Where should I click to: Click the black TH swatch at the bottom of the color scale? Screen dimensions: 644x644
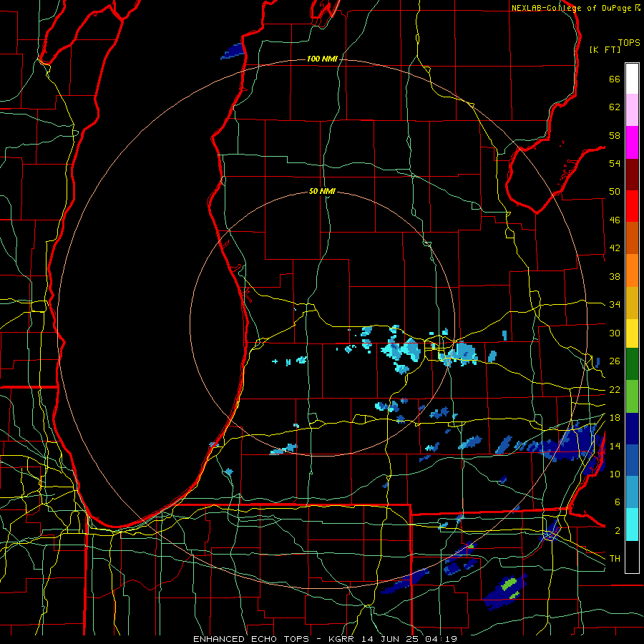[x=632, y=557]
